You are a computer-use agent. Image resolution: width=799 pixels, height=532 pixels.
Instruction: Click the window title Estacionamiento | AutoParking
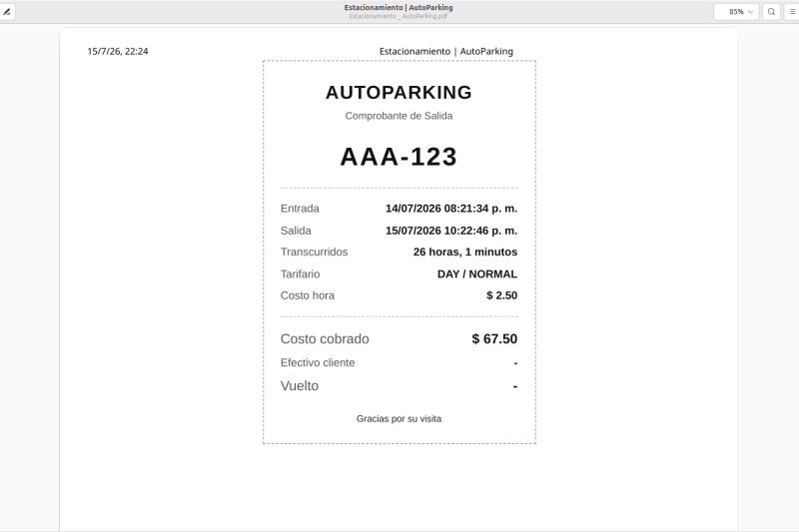(x=399, y=8)
